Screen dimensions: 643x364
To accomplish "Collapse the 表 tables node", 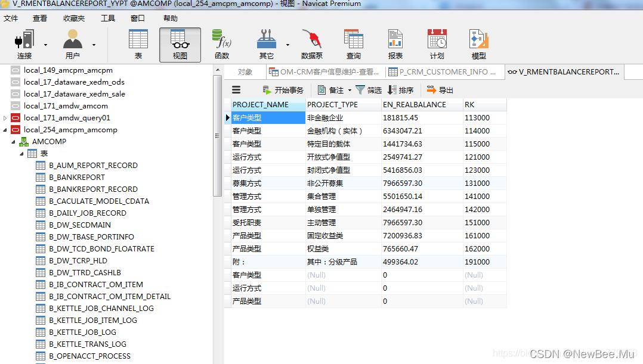I will [21, 154].
